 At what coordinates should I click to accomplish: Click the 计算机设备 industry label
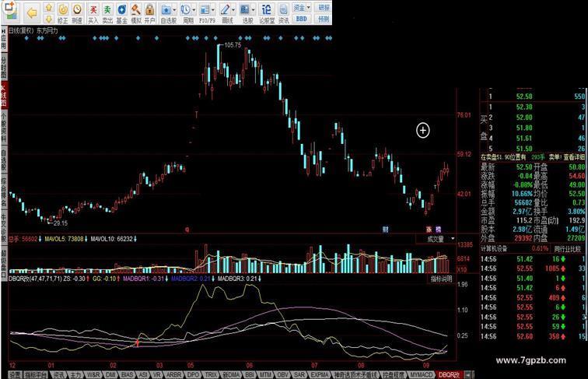tap(494, 249)
